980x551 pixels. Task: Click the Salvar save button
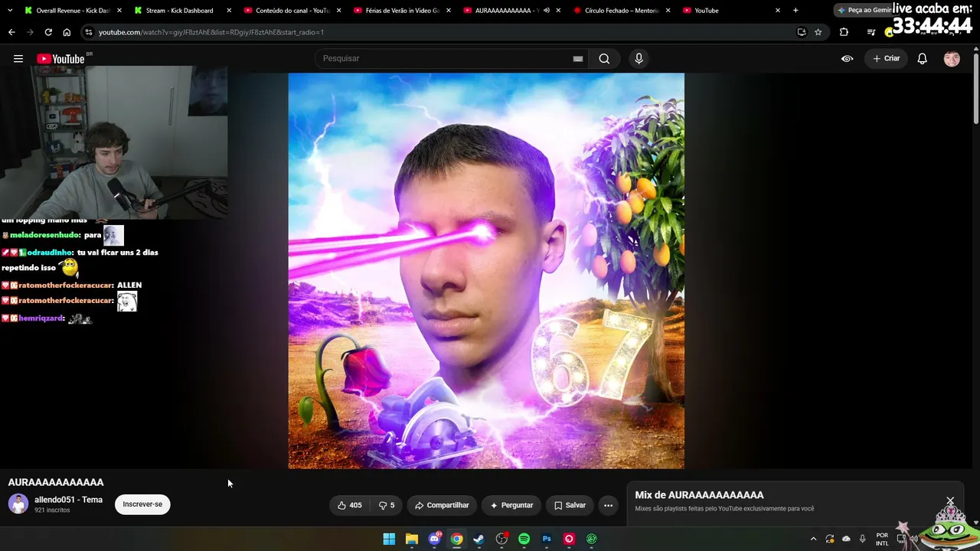(570, 505)
